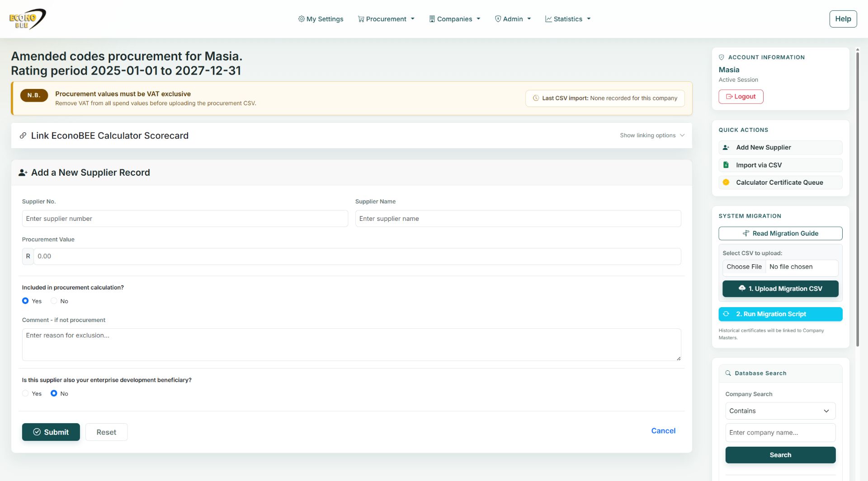Viewport: 868px width, 481px height.
Task: Click the signpost icon on Migration Guide
Action: click(x=746, y=233)
